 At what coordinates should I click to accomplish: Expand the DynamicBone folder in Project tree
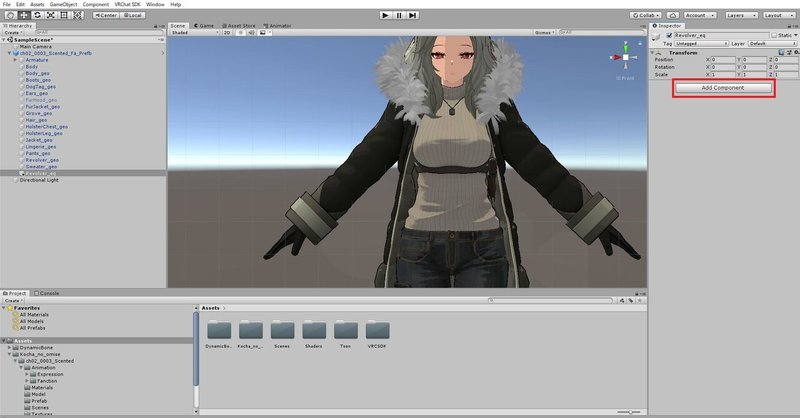(9, 348)
